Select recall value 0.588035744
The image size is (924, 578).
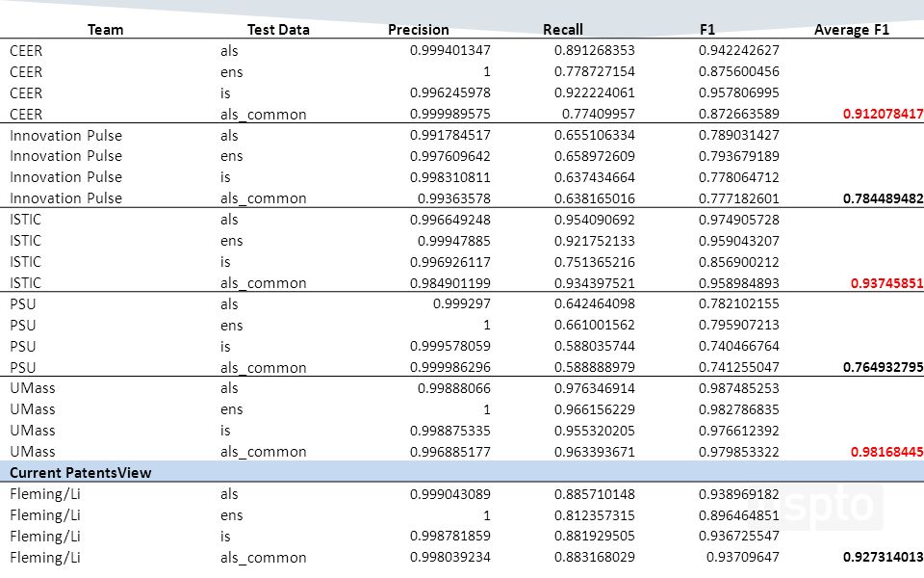click(595, 346)
